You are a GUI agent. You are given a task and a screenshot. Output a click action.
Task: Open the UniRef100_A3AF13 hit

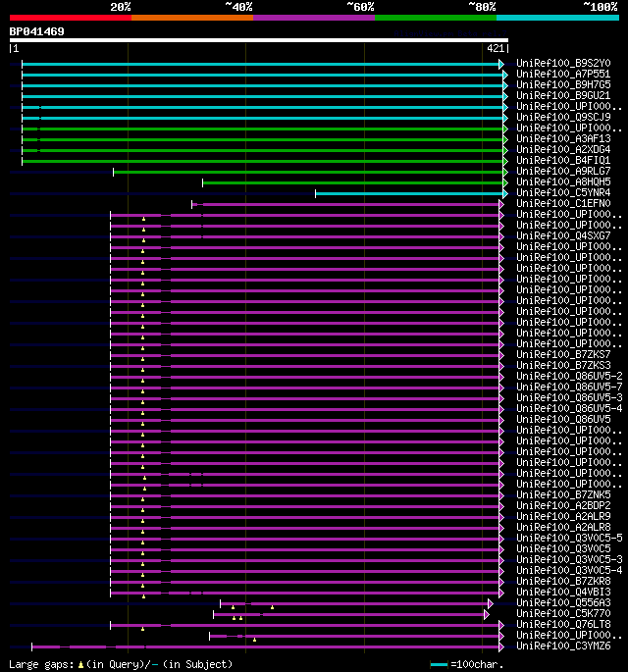(563, 139)
